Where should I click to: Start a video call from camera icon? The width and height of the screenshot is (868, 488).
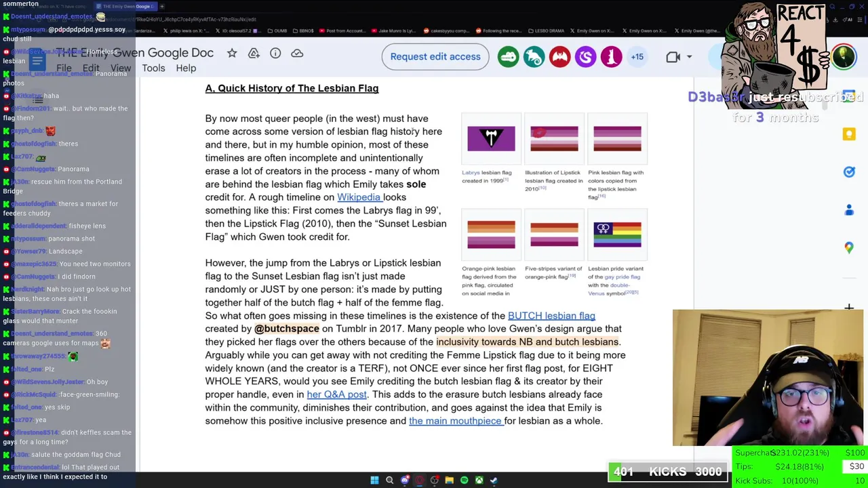click(x=673, y=57)
